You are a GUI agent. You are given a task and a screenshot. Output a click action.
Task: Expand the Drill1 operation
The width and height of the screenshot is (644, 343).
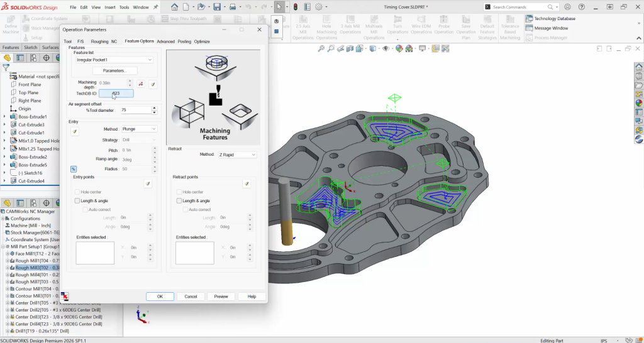click(8, 331)
